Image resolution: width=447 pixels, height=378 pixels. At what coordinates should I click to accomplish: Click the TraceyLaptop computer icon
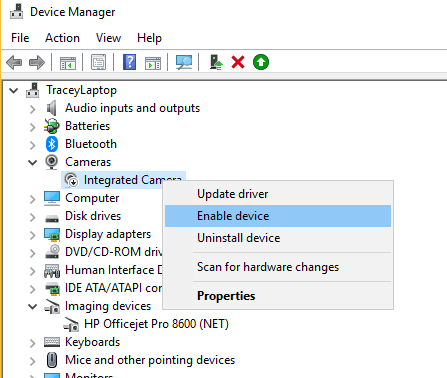tap(33, 90)
